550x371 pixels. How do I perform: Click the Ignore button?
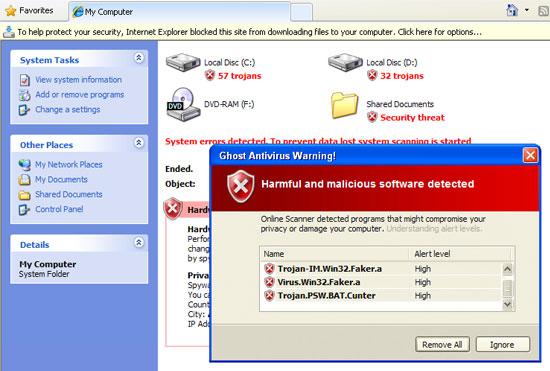pos(502,344)
